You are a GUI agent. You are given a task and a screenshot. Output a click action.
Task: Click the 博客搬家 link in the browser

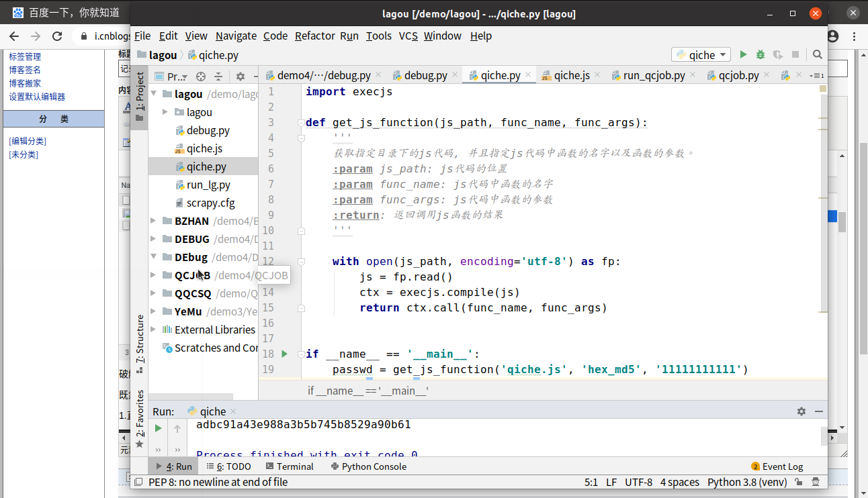click(x=25, y=83)
